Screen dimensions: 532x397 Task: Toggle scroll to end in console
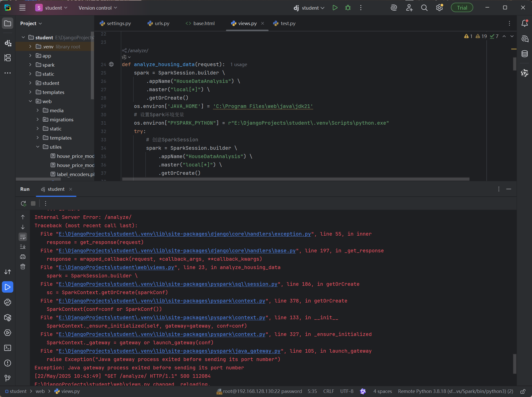point(23,247)
